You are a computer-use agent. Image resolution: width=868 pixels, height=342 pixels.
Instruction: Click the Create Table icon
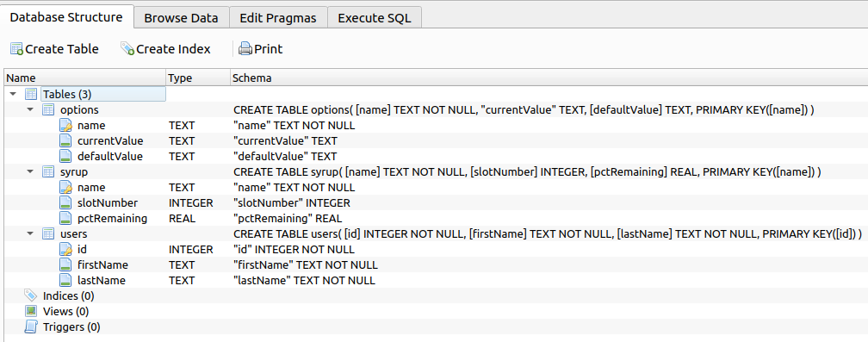click(16, 49)
